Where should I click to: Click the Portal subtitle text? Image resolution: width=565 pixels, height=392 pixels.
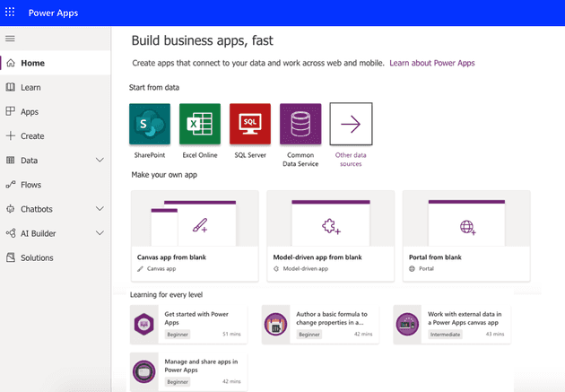click(426, 268)
